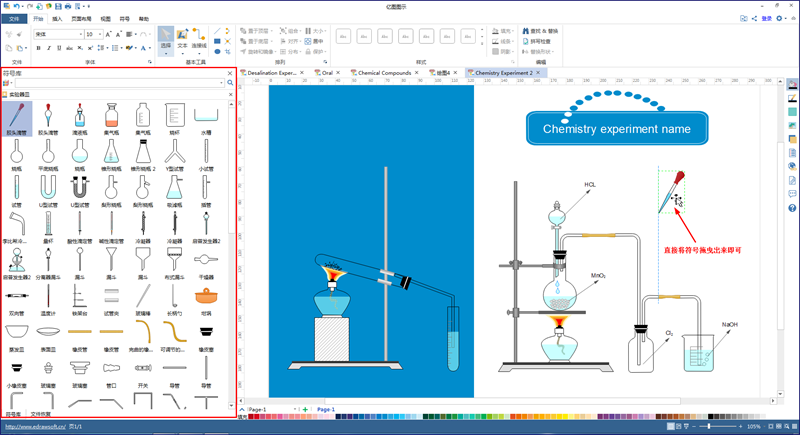Screen dimensions: 800x435
Task: Add a new page with the plus button
Action: pos(305,409)
